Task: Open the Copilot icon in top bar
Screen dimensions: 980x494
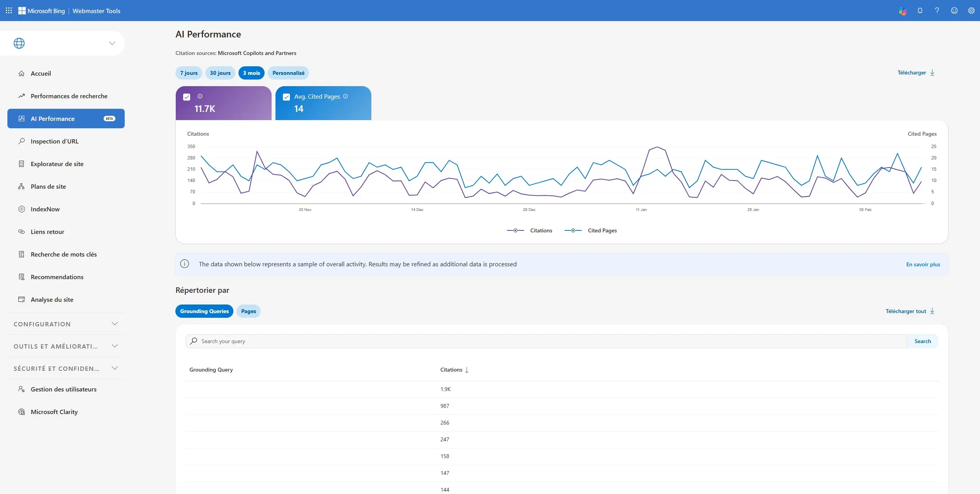Action: pos(902,11)
